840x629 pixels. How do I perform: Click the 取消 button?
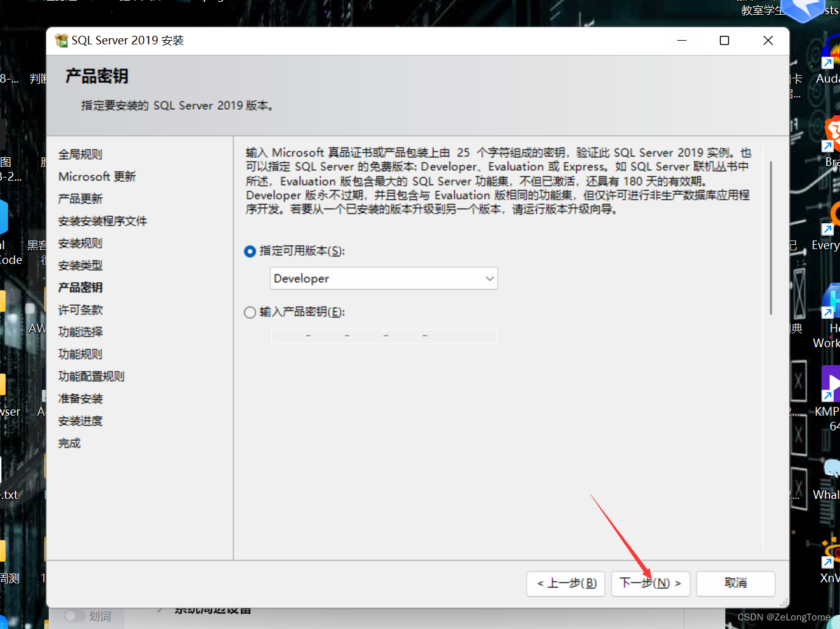[x=735, y=583]
